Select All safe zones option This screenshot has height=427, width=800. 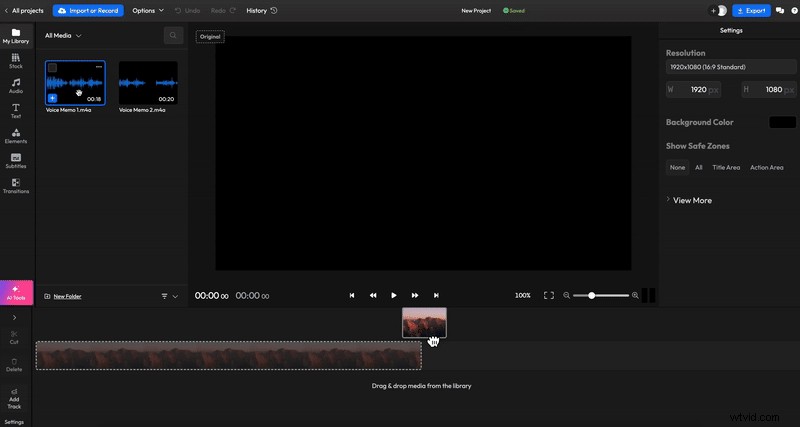pyautogui.click(x=699, y=167)
